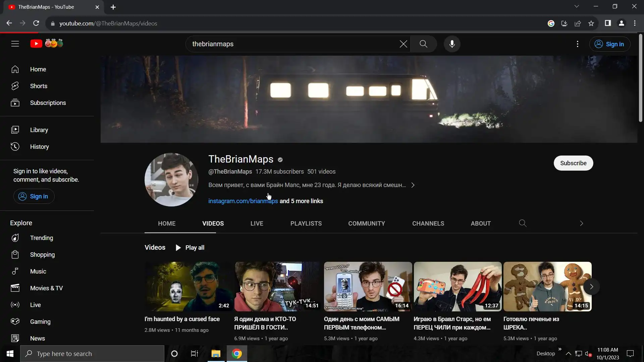Expand the channel description arrow

[413, 185]
